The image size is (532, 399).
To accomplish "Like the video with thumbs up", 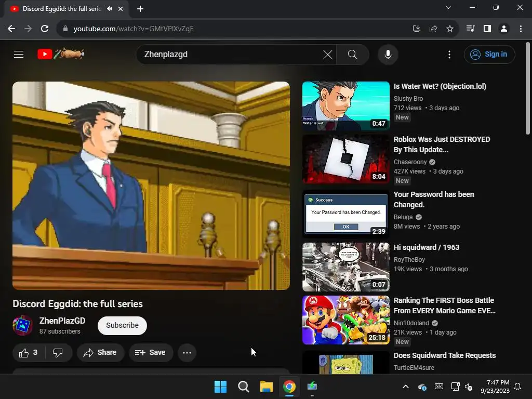I will coord(29,353).
